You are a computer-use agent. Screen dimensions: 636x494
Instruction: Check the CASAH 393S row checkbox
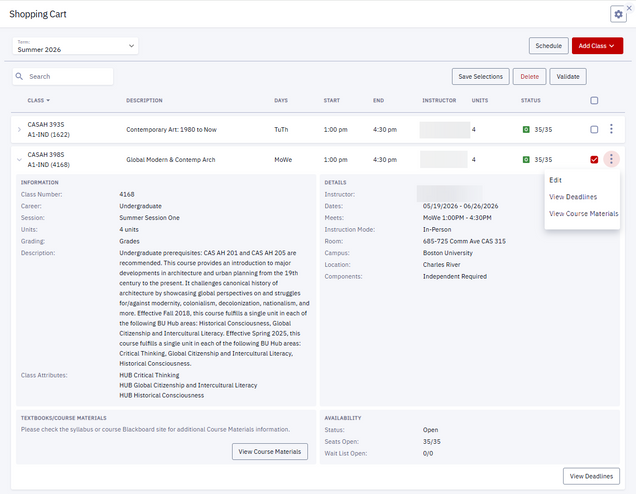(x=594, y=129)
